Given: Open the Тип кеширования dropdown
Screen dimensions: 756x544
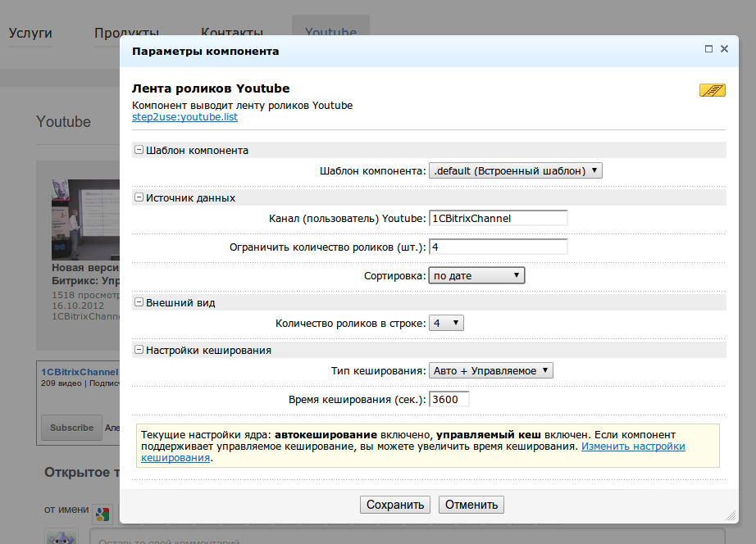Looking at the screenshot, I should pyautogui.click(x=491, y=371).
